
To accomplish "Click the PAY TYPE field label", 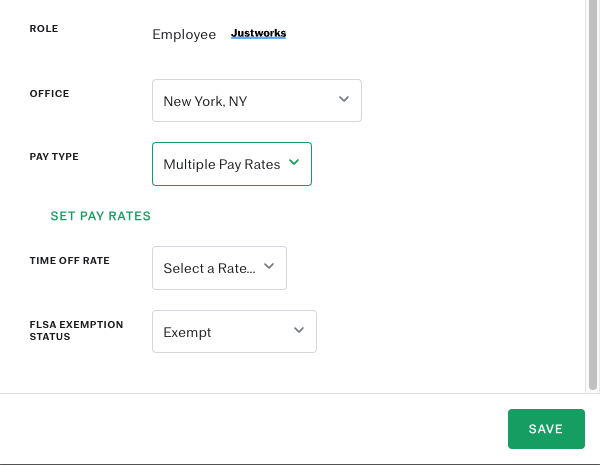I will pyautogui.click(x=54, y=157).
